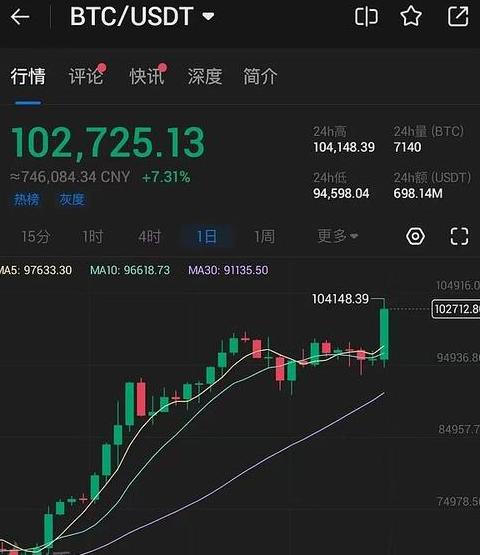Tap the 746,084.34 CNY converted value
This screenshot has height=555, width=480.
(x=70, y=177)
